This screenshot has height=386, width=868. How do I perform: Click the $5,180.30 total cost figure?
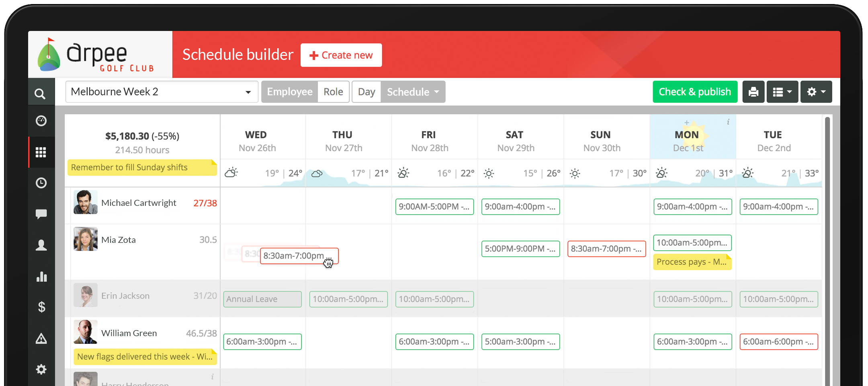click(127, 136)
